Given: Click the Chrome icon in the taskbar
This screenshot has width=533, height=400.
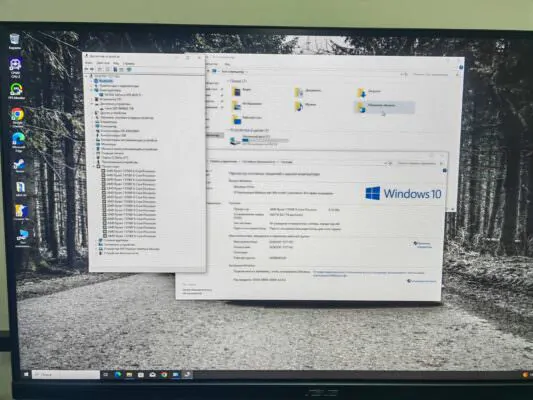Looking at the screenshot, I should (x=164, y=375).
